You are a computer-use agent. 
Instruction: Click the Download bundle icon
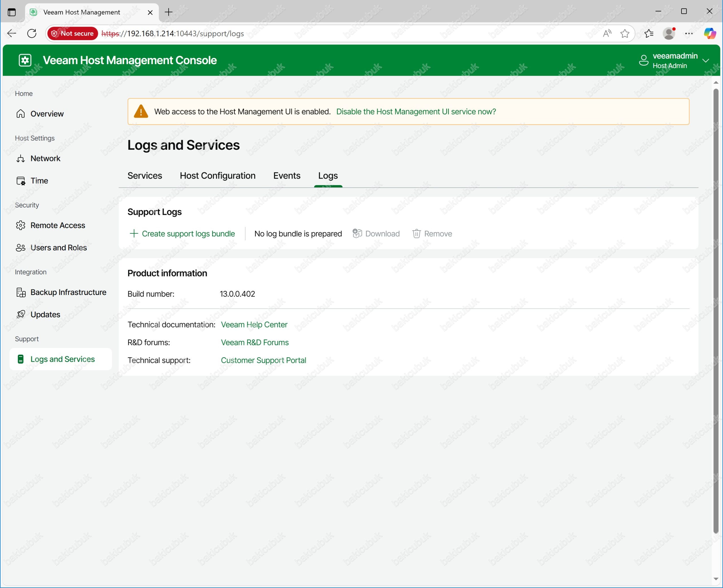click(357, 233)
